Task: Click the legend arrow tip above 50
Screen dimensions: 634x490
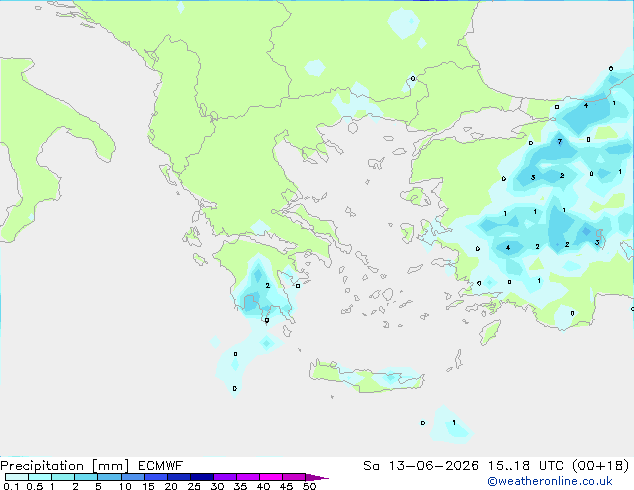Action: pyautogui.click(x=317, y=477)
